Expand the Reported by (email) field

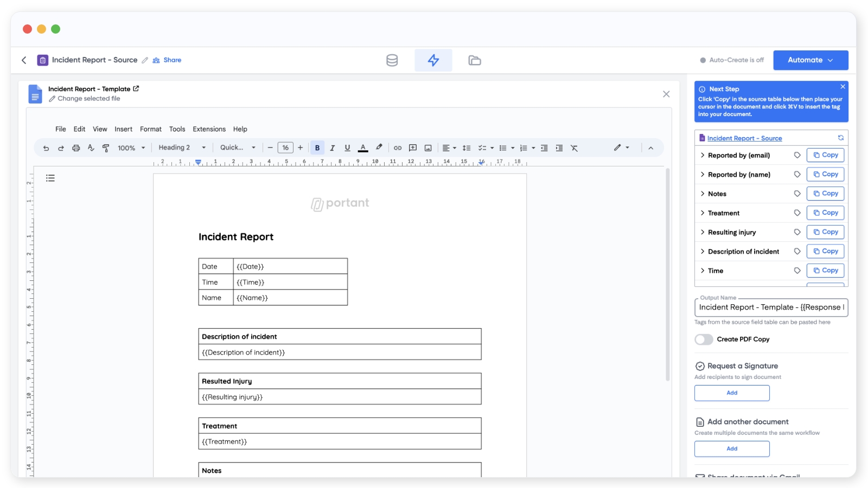[x=703, y=156]
